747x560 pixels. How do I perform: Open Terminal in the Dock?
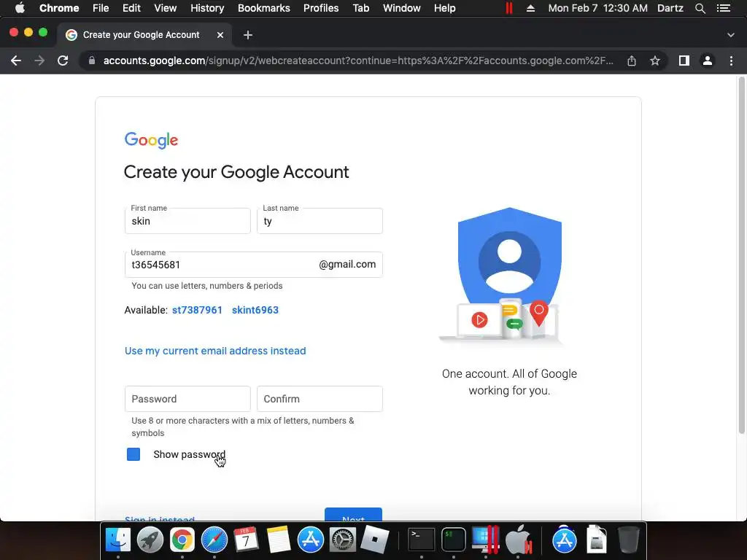point(422,540)
